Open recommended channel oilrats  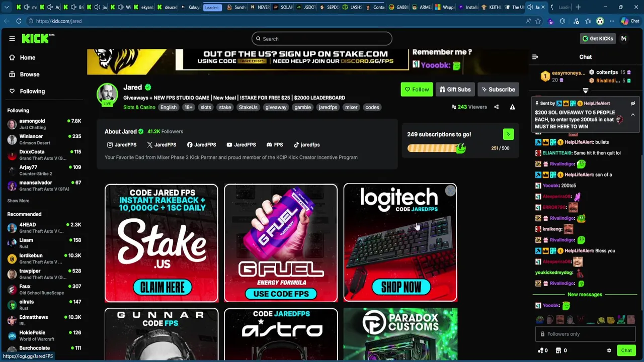pos(44,305)
